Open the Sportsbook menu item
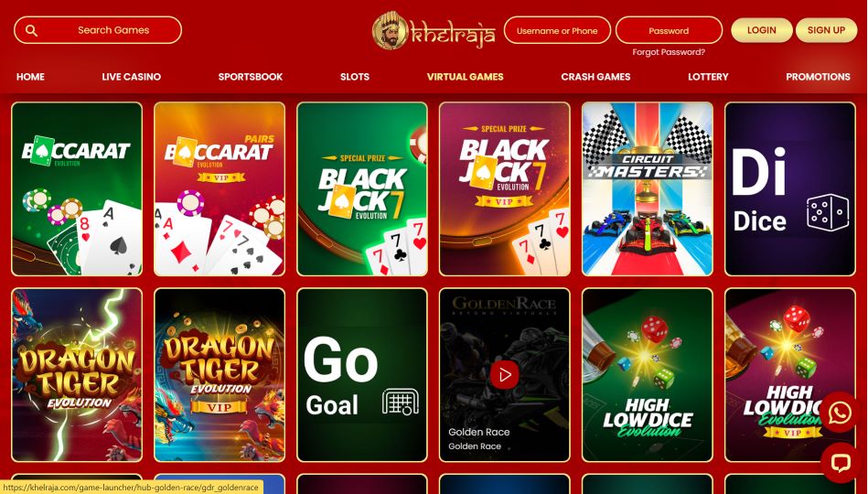This screenshot has width=868, height=494. pyautogui.click(x=251, y=77)
